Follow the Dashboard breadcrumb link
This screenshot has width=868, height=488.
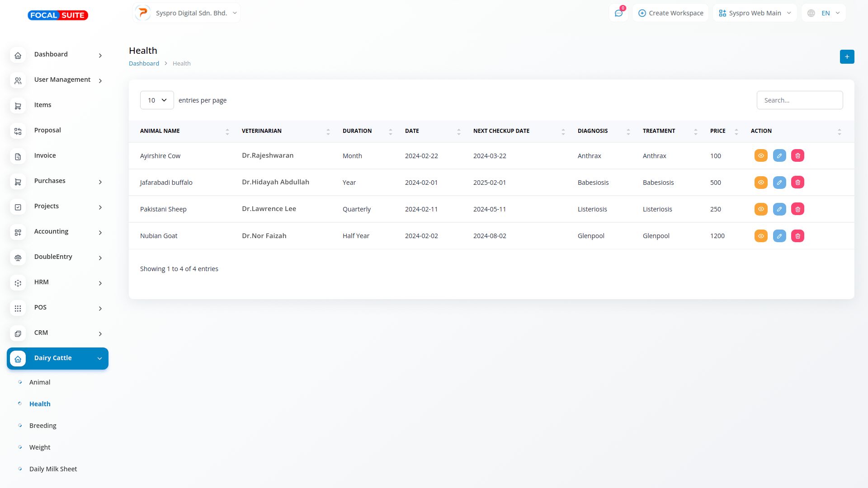coord(144,64)
